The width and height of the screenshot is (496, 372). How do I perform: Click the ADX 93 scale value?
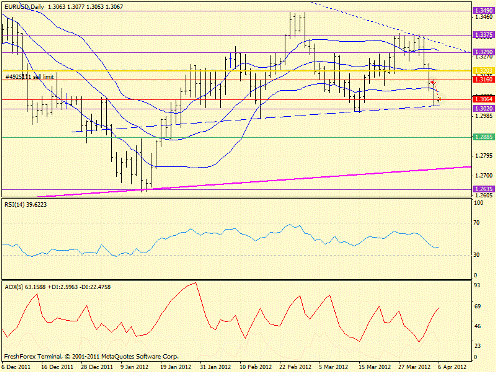point(477,286)
